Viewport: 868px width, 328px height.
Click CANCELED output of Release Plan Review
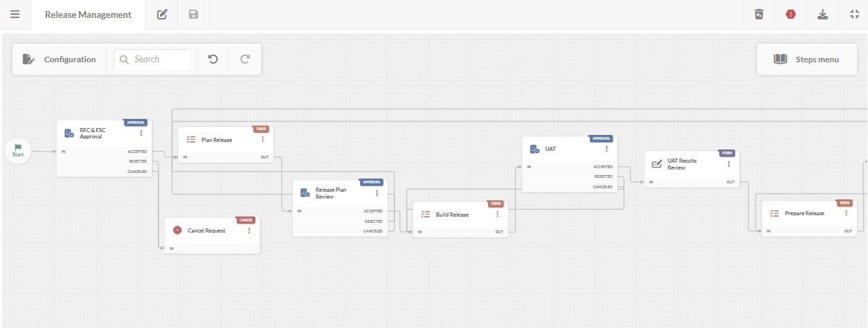coord(373,231)
